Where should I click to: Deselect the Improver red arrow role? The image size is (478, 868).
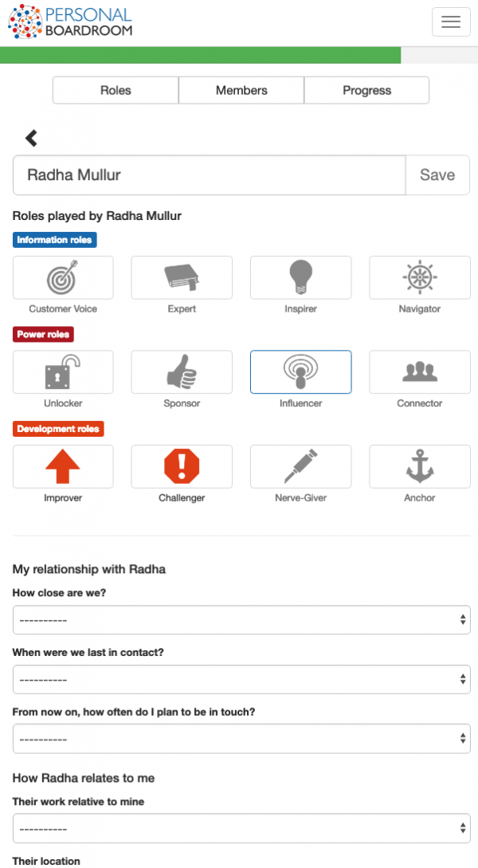(63, 466)
